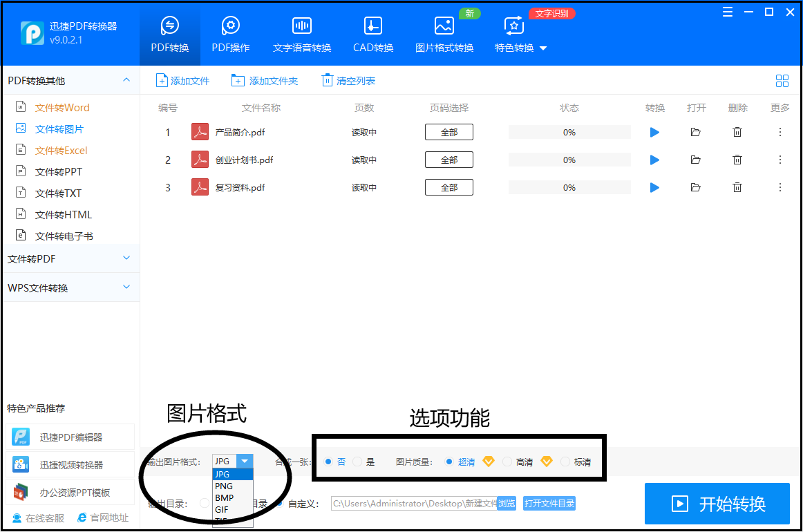Screen dimensions: 803x532
Task: Click the 添加文件夹 button
Action: [264, 80]
